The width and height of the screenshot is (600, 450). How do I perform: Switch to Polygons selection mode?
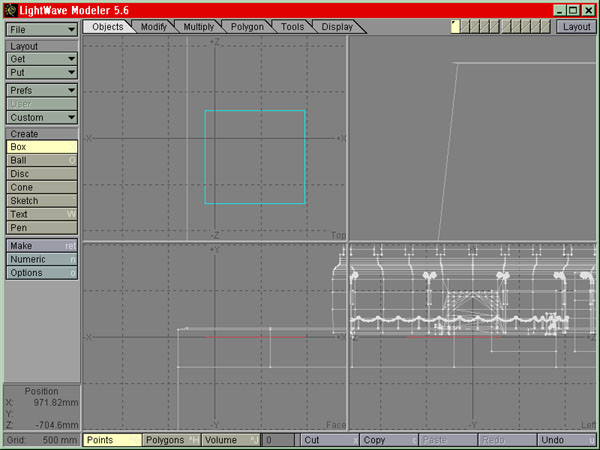tap(170, 440)
